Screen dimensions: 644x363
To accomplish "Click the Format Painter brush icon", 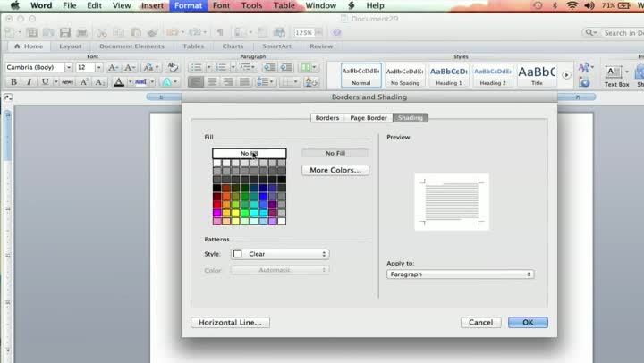I will pyautogui.click(x=153, y=32).
